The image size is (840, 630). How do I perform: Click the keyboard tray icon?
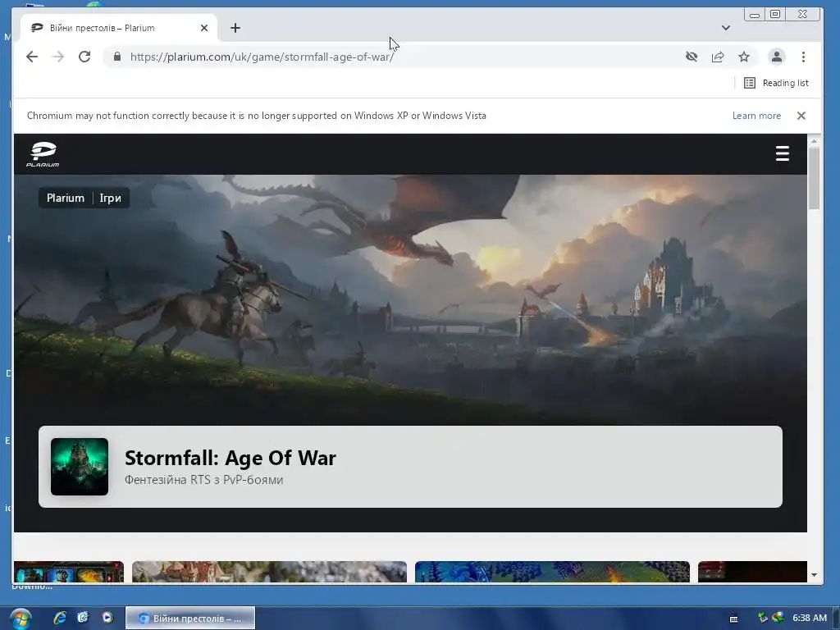tap(734, 619)
